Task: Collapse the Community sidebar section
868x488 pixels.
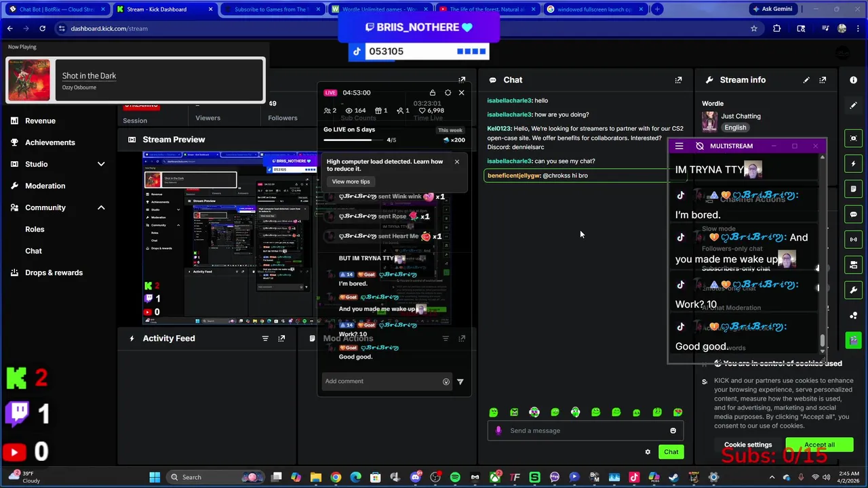Action: tap(101, 207)
